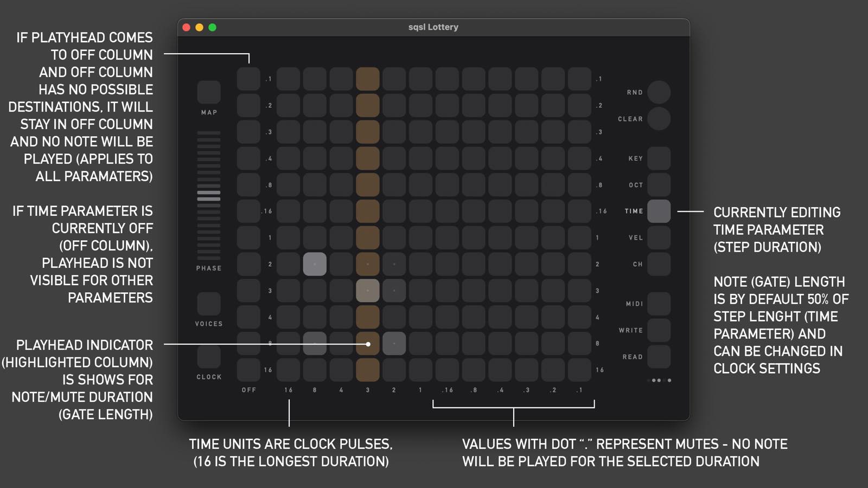This screenshot has height=488, width=868.
Task: Toggle orange playhead cell in row 16
Action: [368, 370]
